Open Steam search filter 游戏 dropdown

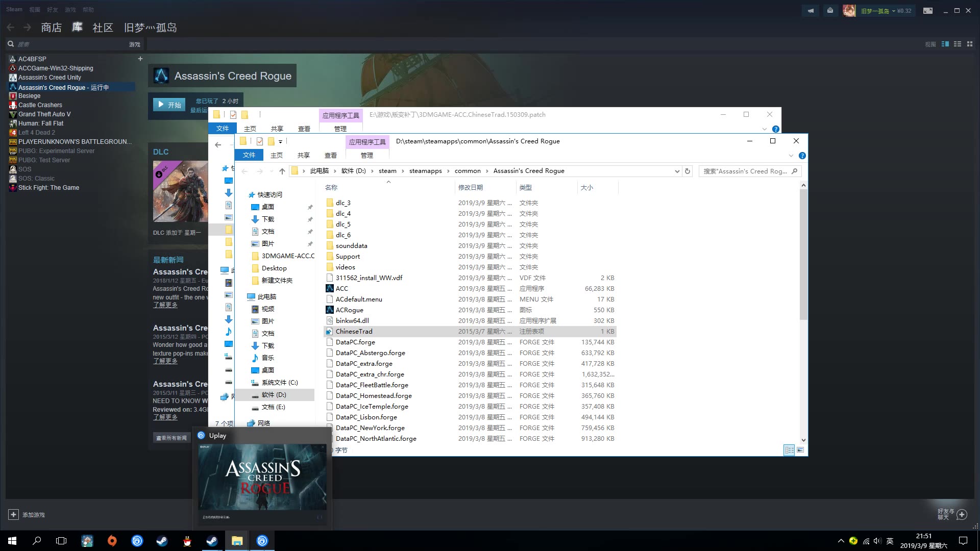pyautogui.click(x=135, y=44)
